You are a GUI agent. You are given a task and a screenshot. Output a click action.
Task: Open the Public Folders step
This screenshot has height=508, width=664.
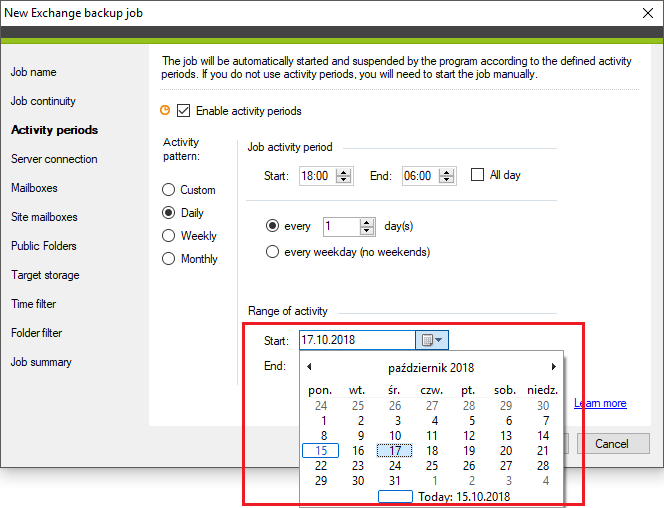[44, 246]
